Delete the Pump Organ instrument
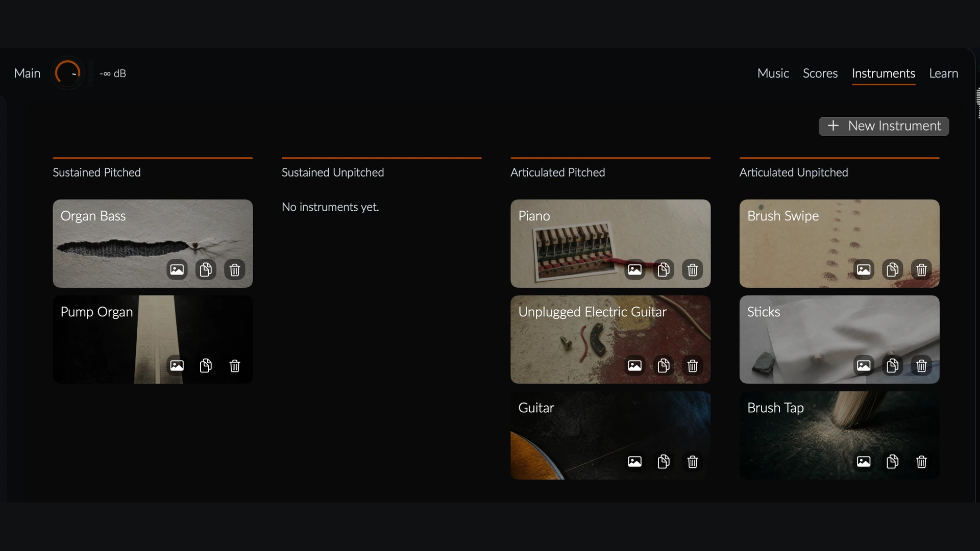This screenshot has height=551, width=980. click(235, 365)
